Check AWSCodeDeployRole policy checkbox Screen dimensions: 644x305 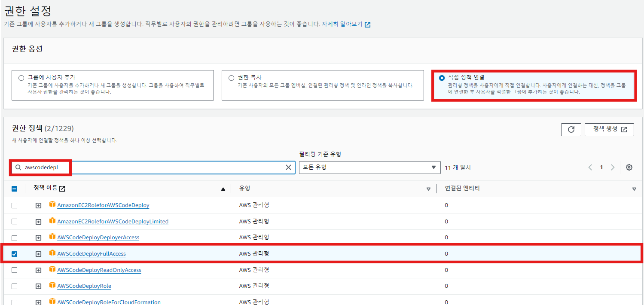(14, 286)
